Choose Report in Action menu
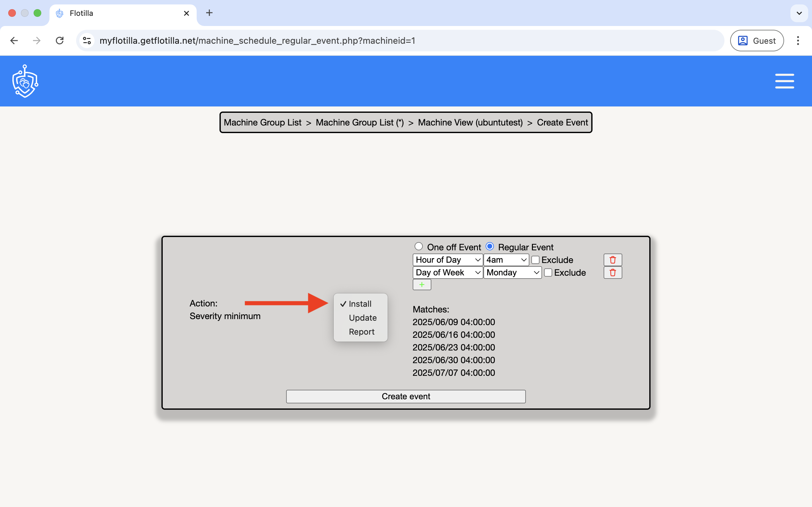The image size is (812, 507). click(361, 332)
